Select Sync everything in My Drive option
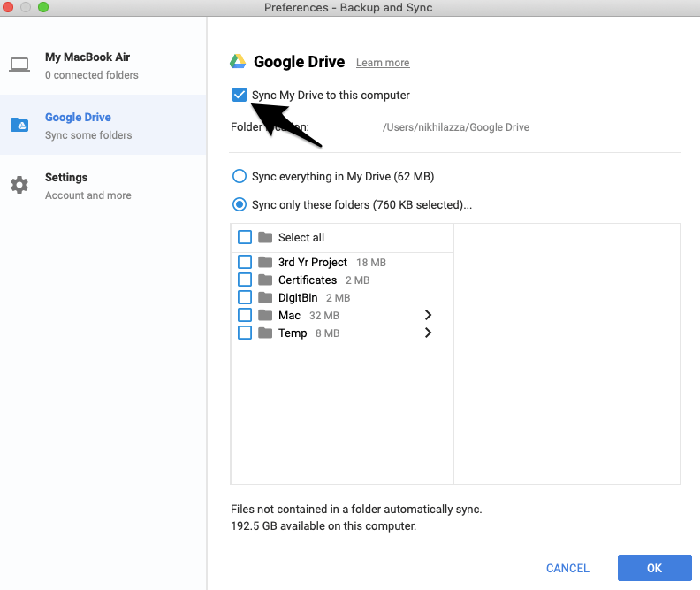 click(240, 176)
